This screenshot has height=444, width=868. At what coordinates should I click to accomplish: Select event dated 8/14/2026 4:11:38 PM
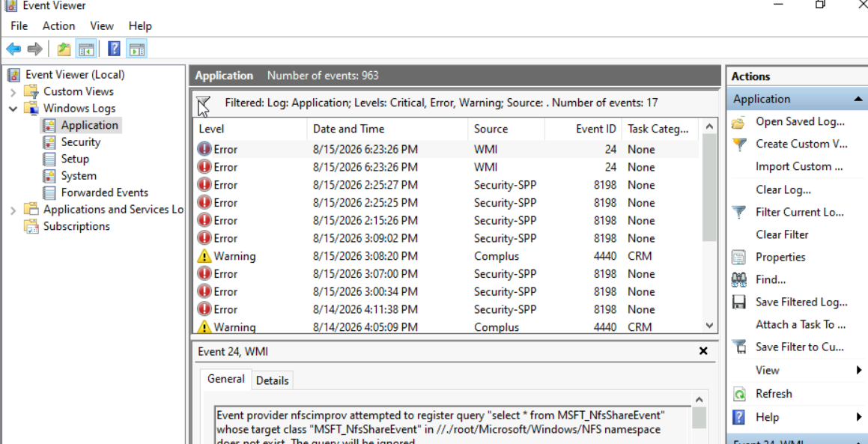(x=447, y=309)
